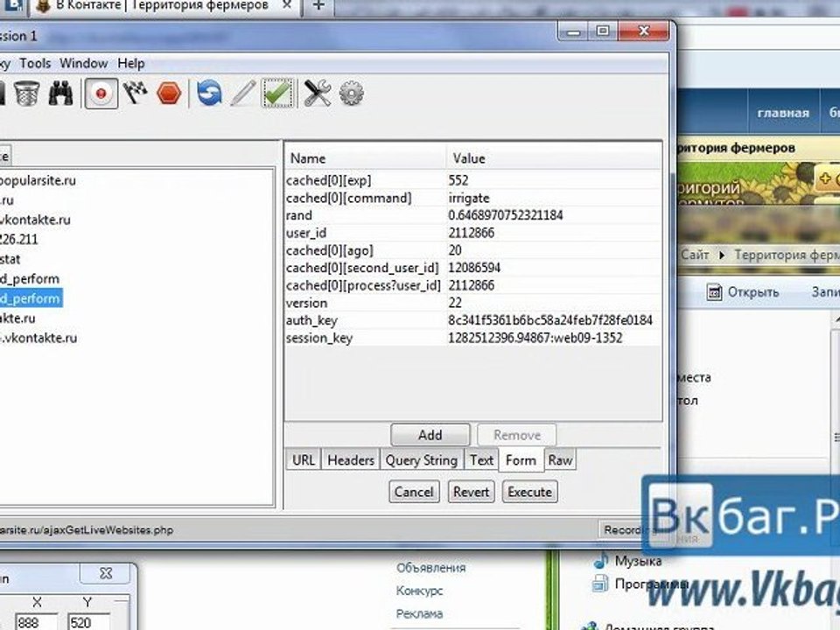Click the Объявления link
Screen dimensions: 840x630
point(430,568)
